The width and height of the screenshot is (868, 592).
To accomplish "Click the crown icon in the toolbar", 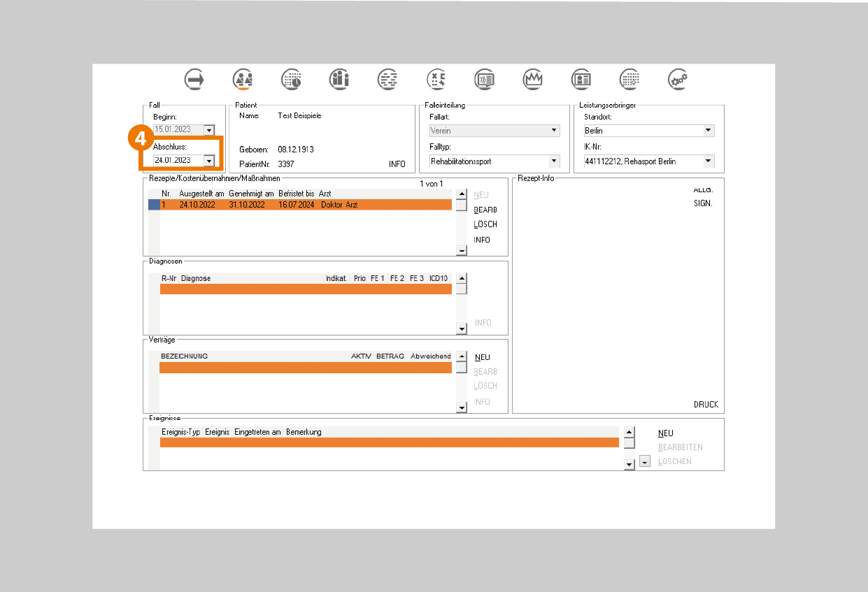I will 533,80.
